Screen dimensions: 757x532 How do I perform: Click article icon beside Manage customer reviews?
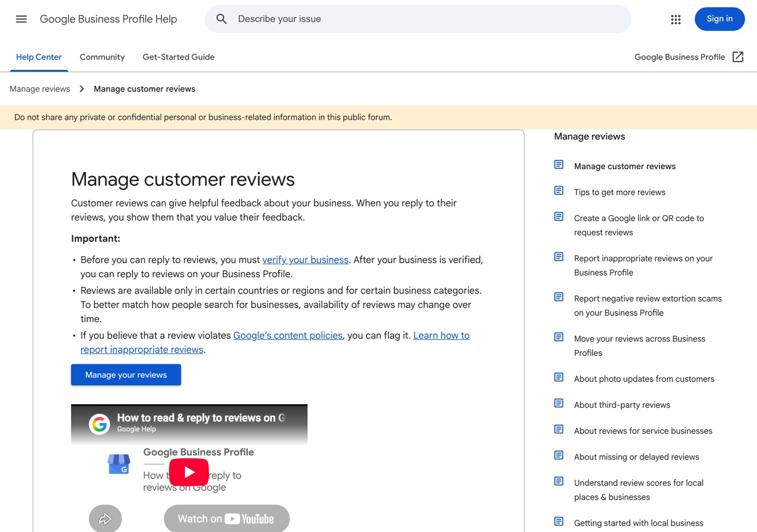[x=559, y=165]
